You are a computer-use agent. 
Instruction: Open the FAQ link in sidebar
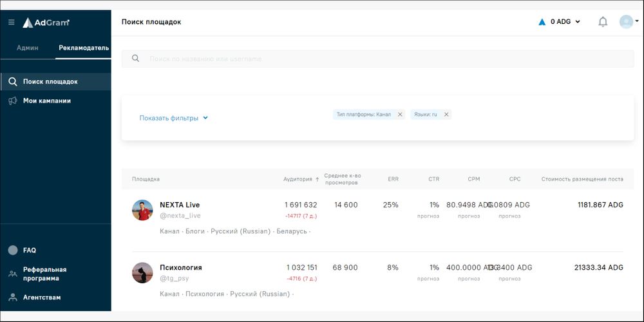coord(30,250)
